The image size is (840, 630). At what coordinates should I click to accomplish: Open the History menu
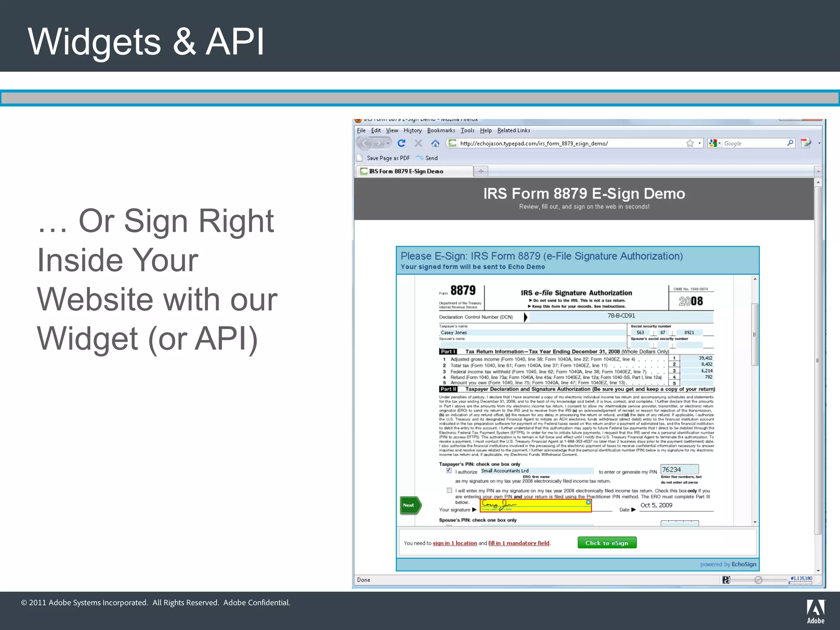(x=413, y=130)
